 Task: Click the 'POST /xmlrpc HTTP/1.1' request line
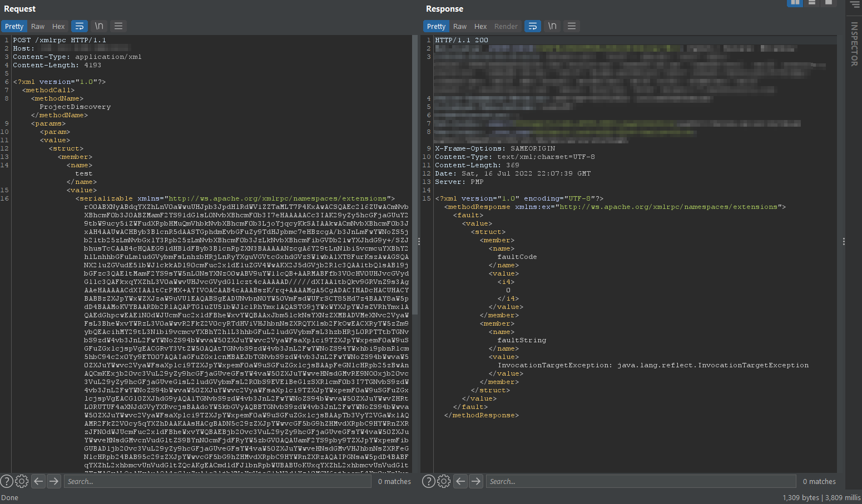(60, 40)
